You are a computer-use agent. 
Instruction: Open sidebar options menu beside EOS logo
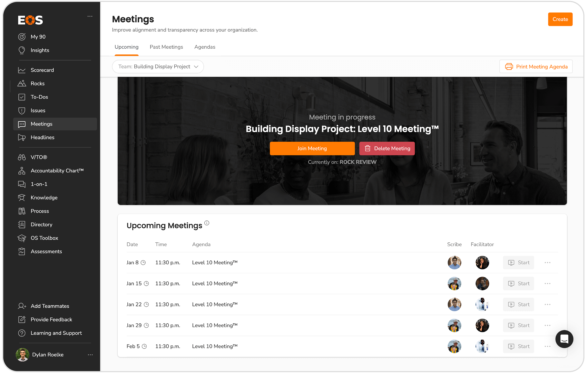90,16
